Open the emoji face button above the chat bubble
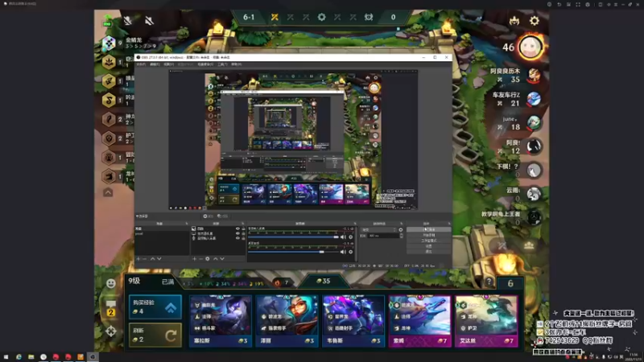Screen dimensions: 644x362 tap(111, 283)
